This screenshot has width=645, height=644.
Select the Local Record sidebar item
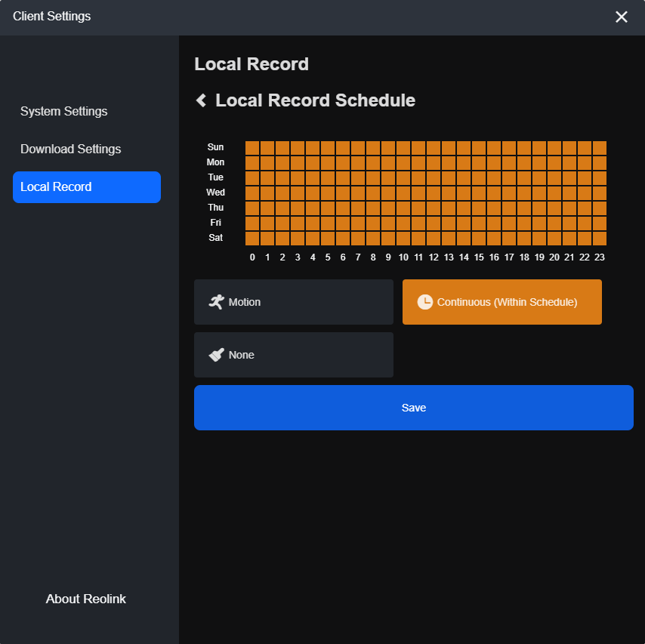click(87, 187)
